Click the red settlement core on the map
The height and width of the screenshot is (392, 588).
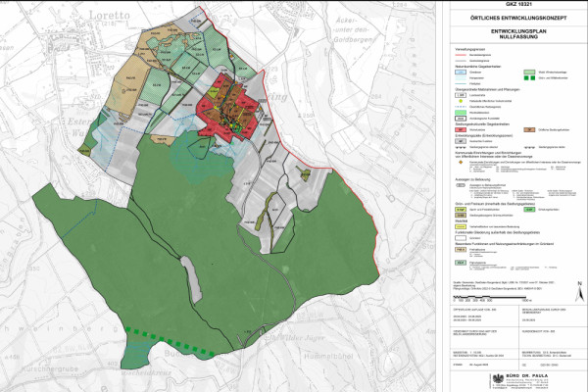[227, 107]
